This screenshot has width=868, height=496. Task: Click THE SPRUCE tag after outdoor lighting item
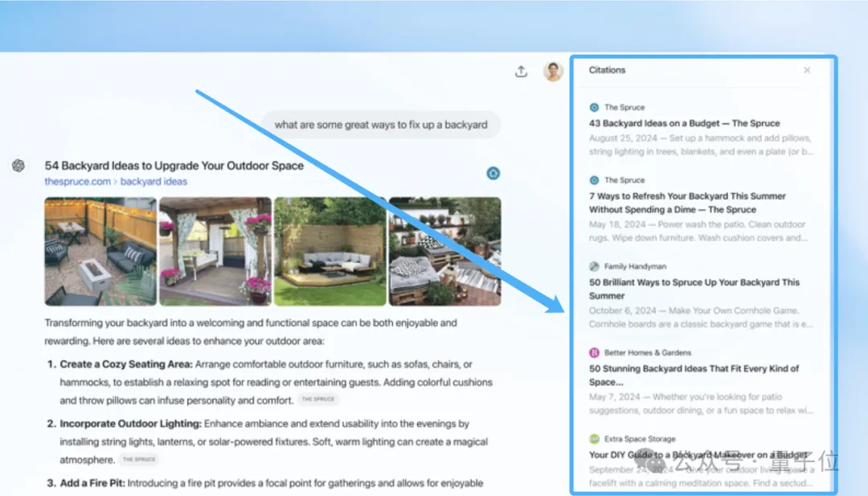pyautogui.click(x=139, y=460)
